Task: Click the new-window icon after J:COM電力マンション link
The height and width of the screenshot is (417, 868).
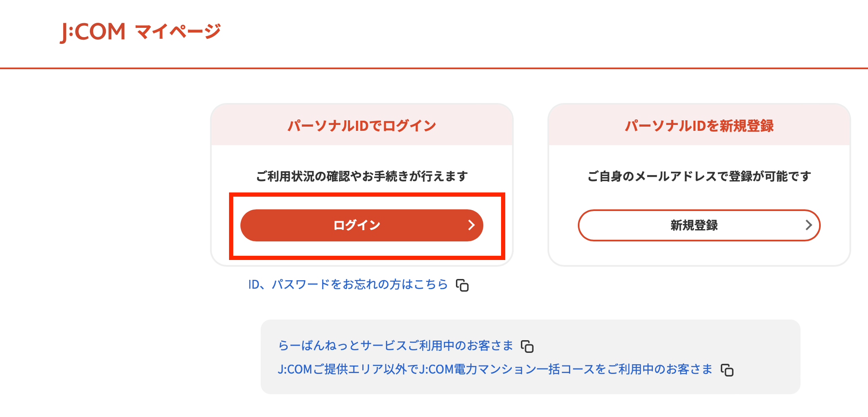Action: tap(727, 370)
